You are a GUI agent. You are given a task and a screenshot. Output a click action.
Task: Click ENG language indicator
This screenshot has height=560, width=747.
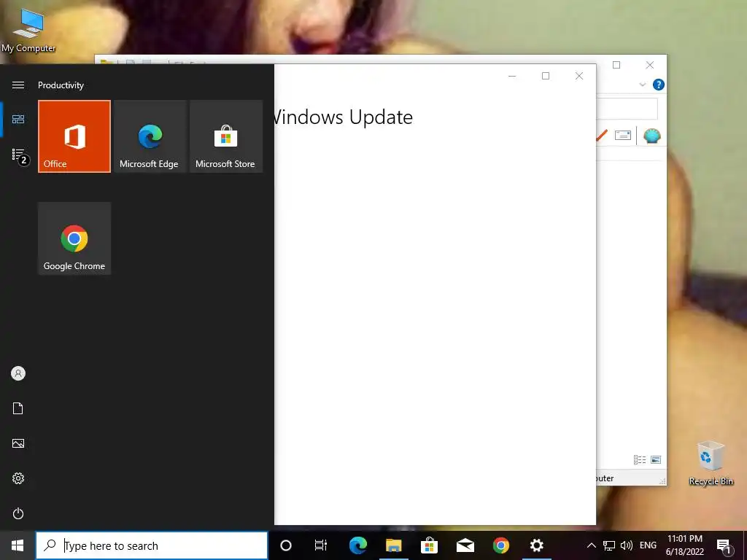[x=648, y=545]
